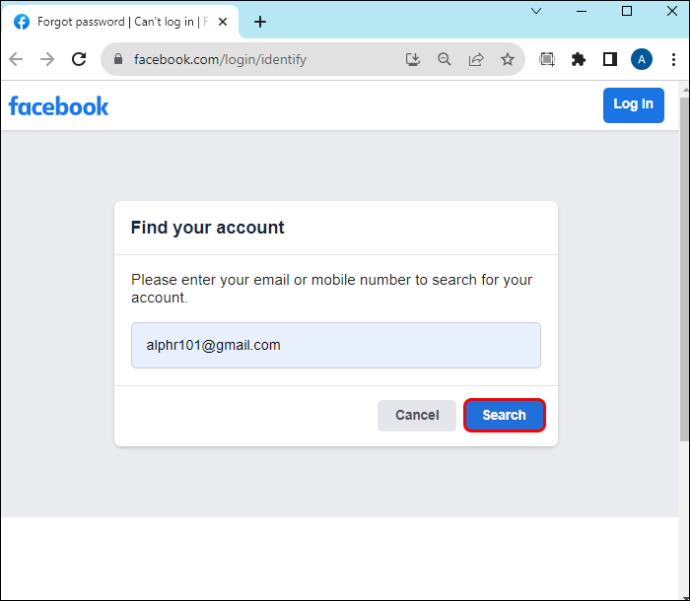Click the install app icon in address bar
690x601 pixels.
412,59
